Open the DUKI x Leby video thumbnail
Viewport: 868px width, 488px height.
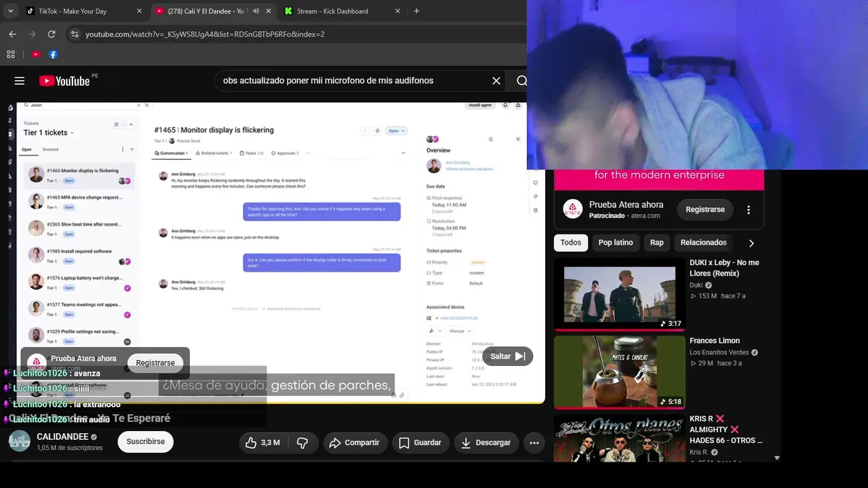tap(620, 293)
